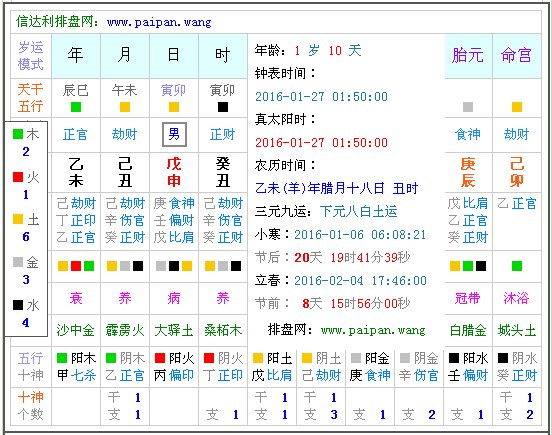Click the green 木 legend square
Viewport: 552px width, 435px height.
[18, 134]
